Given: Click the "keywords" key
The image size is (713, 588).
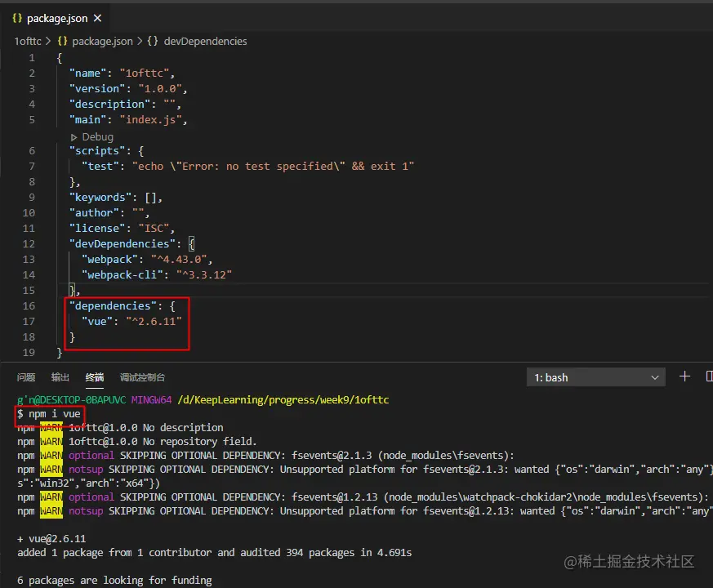Looking at the screenshot, I should [100, 198].
